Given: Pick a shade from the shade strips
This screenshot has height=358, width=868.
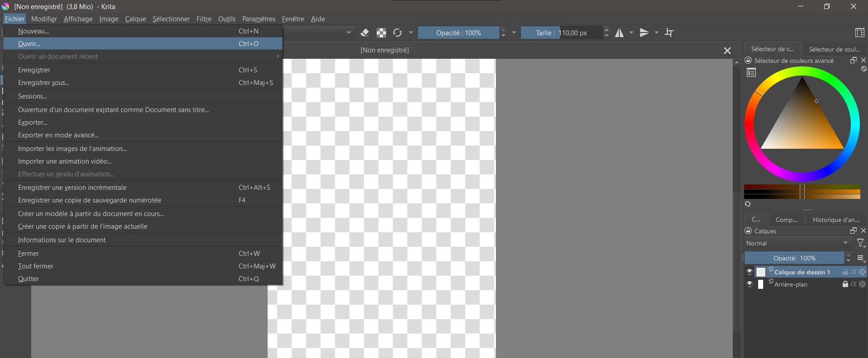Looking at the screenshot, I should 802,192.
